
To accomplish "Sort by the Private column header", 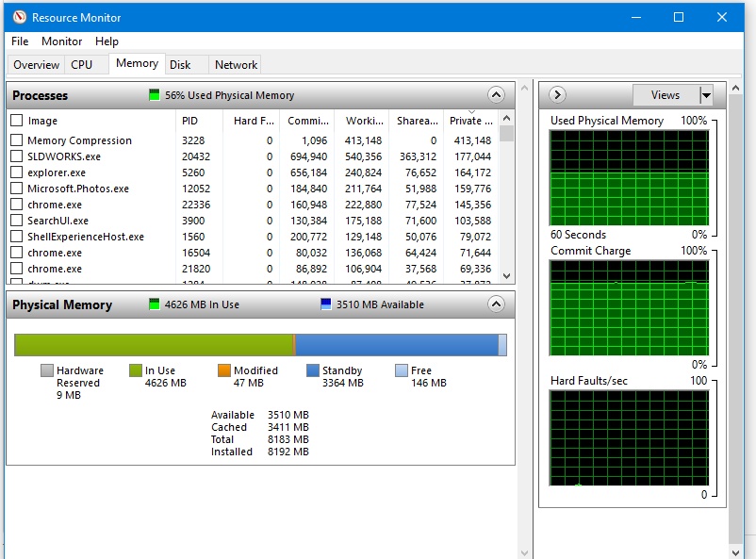I will [471, 121].
